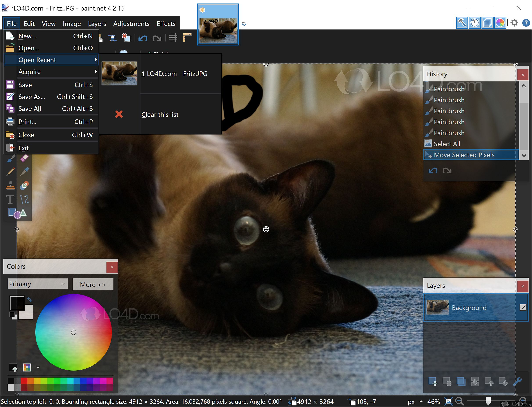Undo using the top toolbar arrow
Image resolution: width=532 pixels, height=407 pixels.
[x=143, y=38]
